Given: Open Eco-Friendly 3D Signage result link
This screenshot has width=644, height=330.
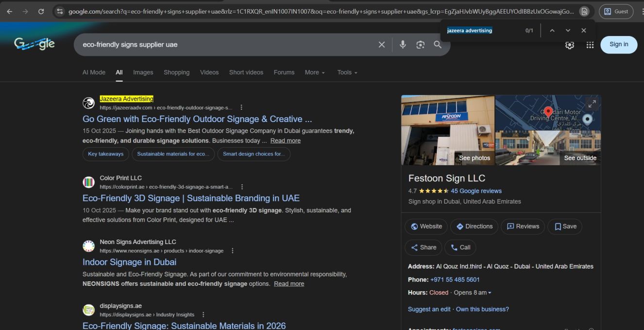Looking at the screenshot, I should tap(191, 198).
